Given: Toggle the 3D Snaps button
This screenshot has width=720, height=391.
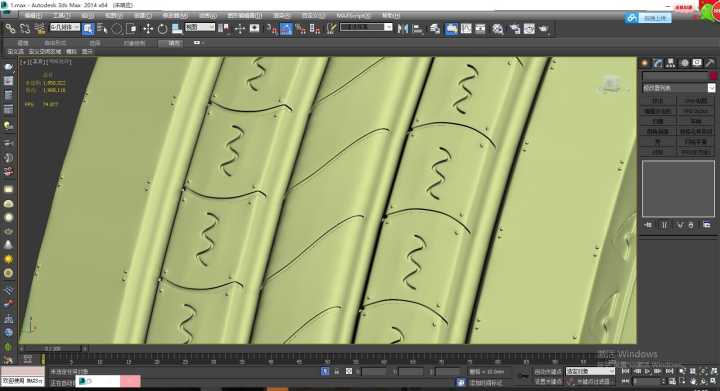Looking at the screenshot, I should 271,29.
